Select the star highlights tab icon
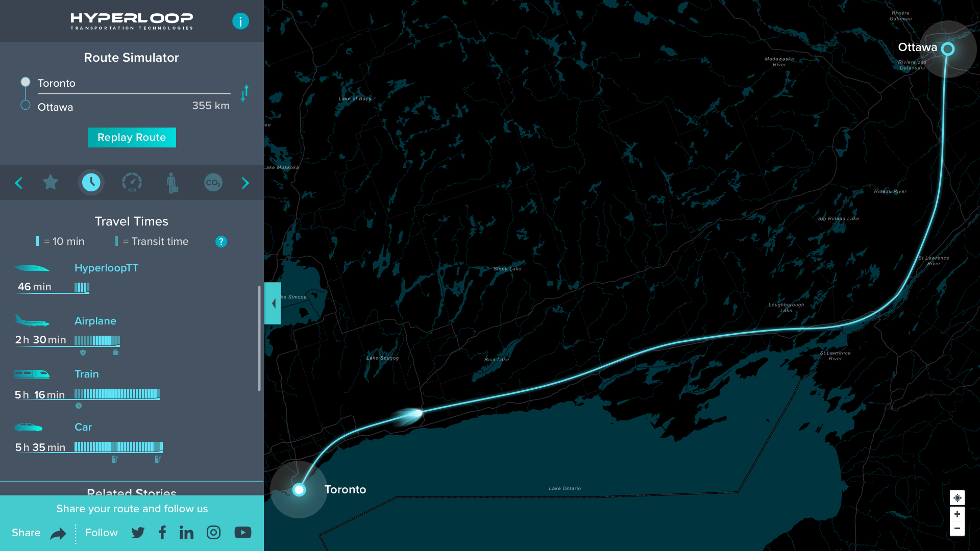980x551 pixels. point(51,182)
